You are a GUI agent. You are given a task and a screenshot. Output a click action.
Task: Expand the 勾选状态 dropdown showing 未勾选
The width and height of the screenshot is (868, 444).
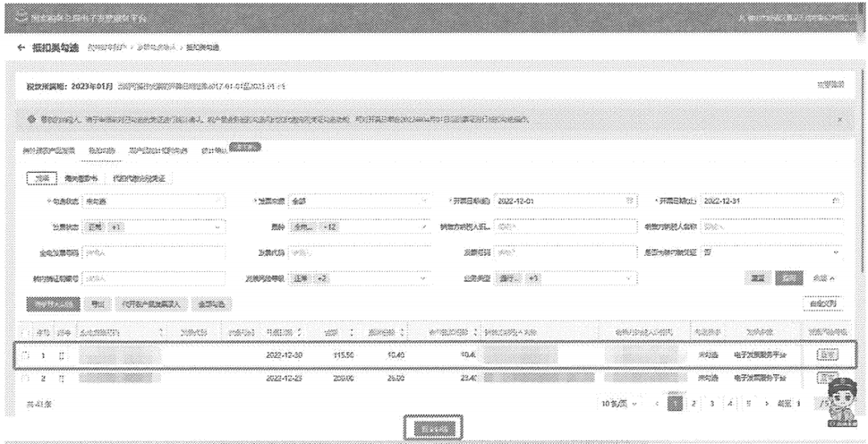point(154,201)
